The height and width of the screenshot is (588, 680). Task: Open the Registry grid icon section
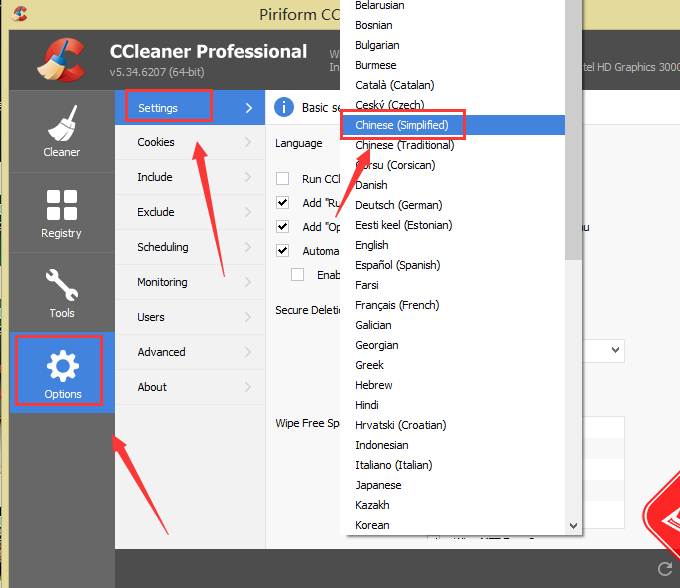(61, 212)
